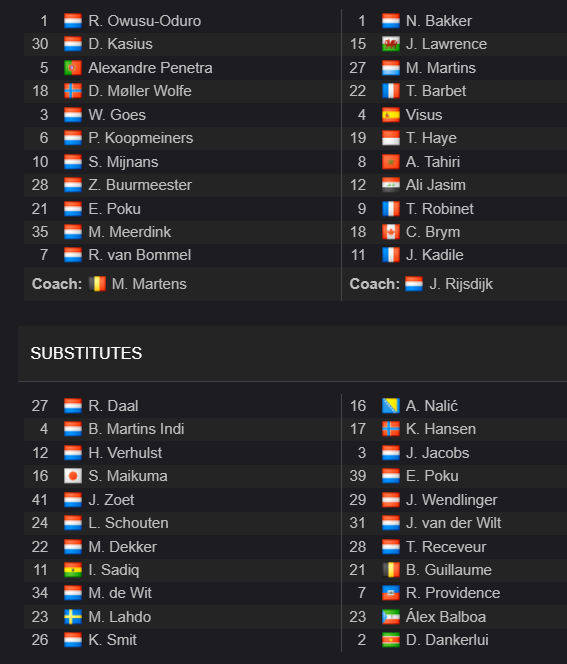The height and width of the screenshot is (664, 567).
Task: Click the Japan flag beside S. Maikuma
Action: [72, 476]
